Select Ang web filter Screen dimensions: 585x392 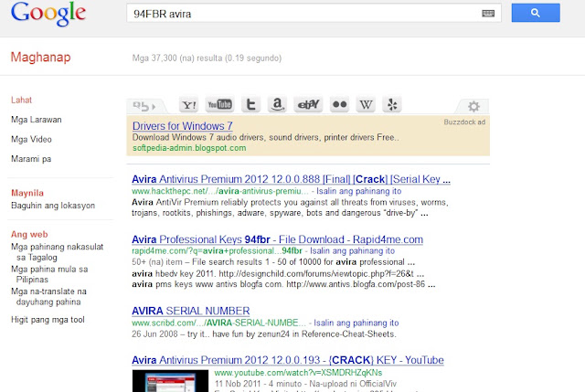point(29,235)
